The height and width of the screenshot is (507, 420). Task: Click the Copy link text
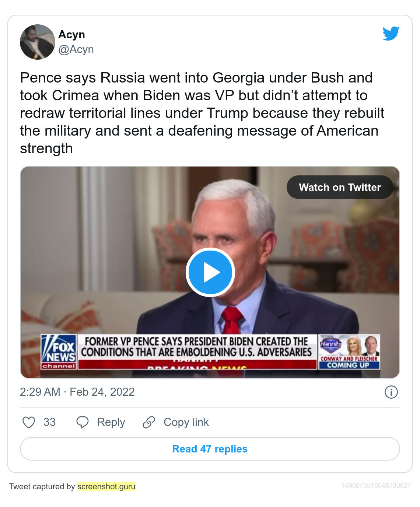tap(186, 422)
